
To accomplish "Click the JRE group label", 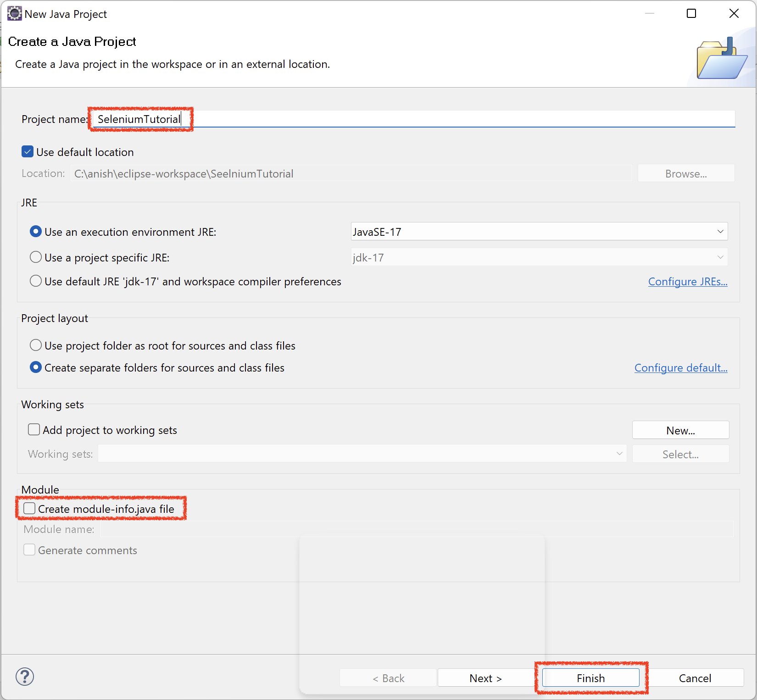I will pyautogui.click(x=29, y=202).
